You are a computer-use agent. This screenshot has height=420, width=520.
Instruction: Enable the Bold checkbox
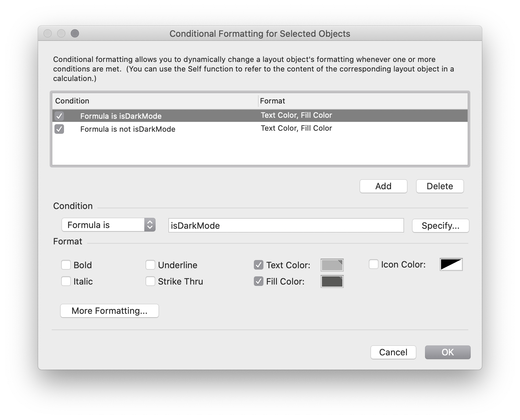(66, 264)
